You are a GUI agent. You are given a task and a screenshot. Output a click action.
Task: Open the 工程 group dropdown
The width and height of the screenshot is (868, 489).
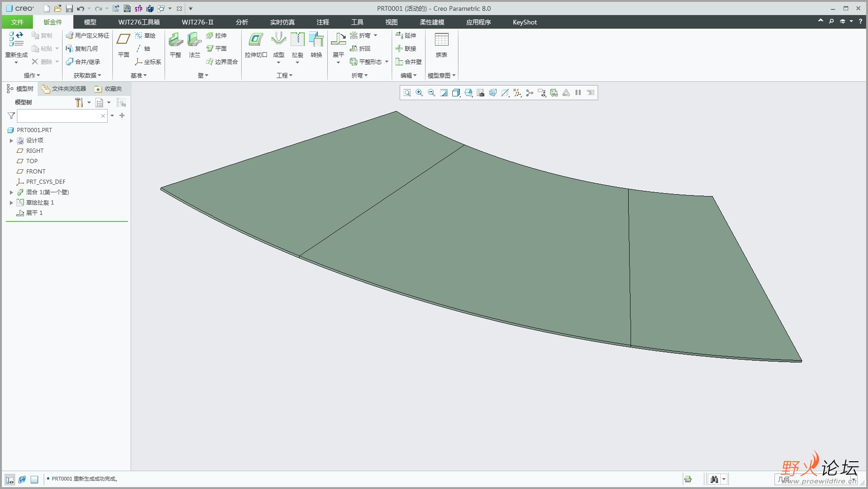284,75
